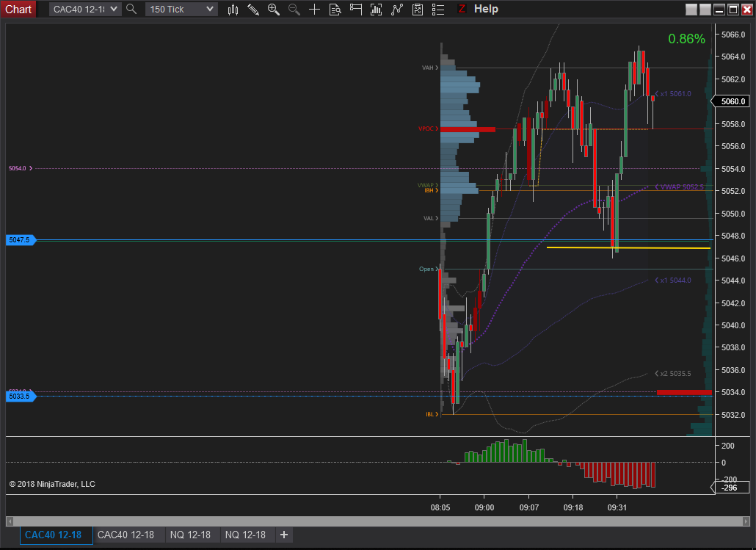
Task: Maximize the chart window
Action: pos(733,10)
